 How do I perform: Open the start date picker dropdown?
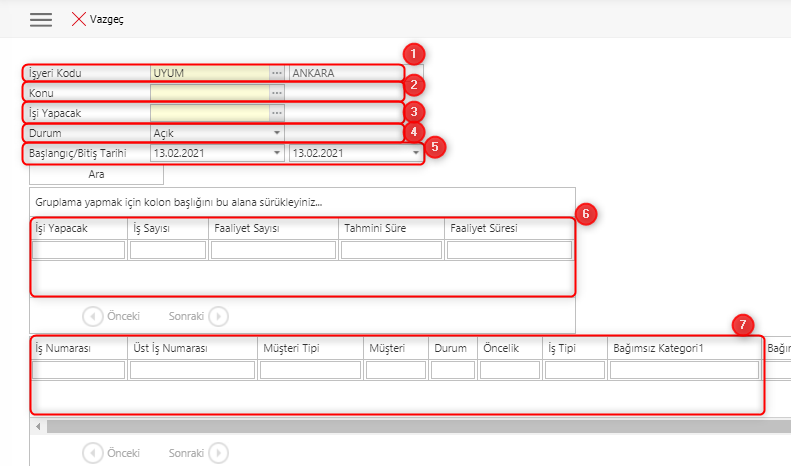point(277,153)
